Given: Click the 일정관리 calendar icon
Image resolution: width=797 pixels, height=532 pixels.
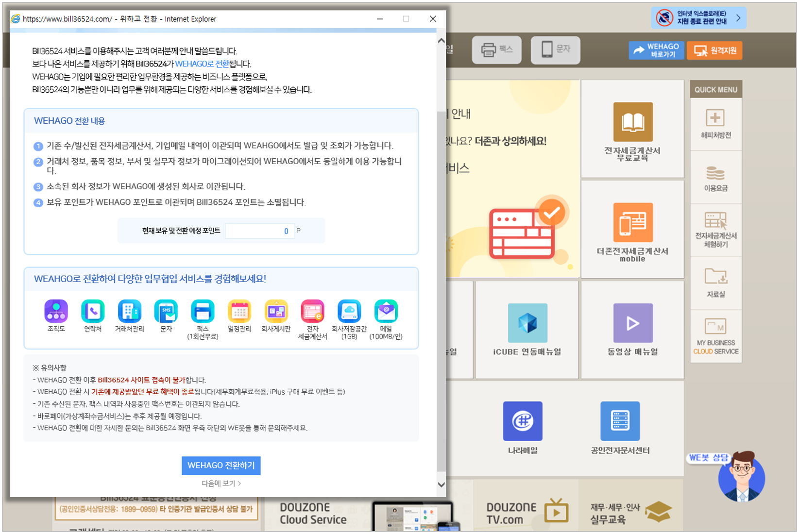Looking at the screenshot, I should click(239, 311).
